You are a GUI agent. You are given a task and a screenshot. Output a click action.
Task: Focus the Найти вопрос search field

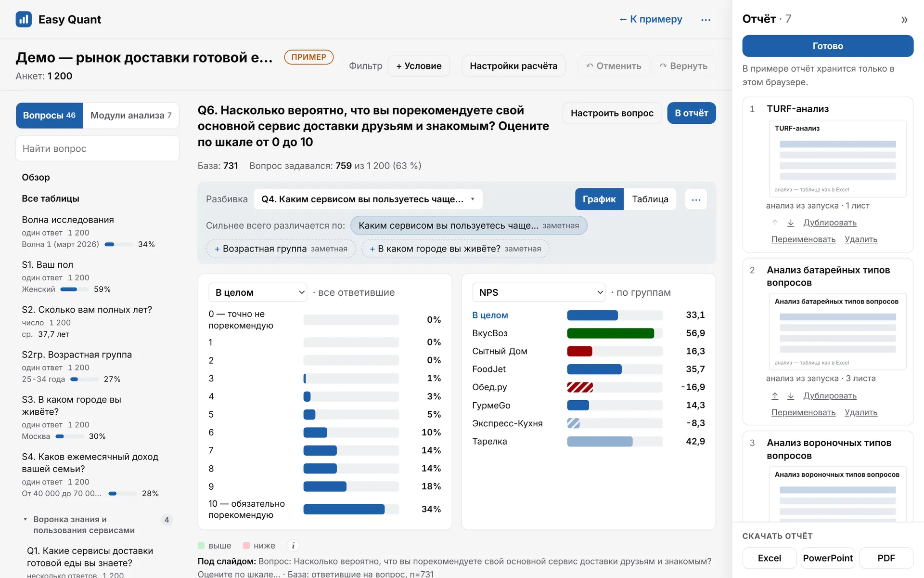coord(98,148)
